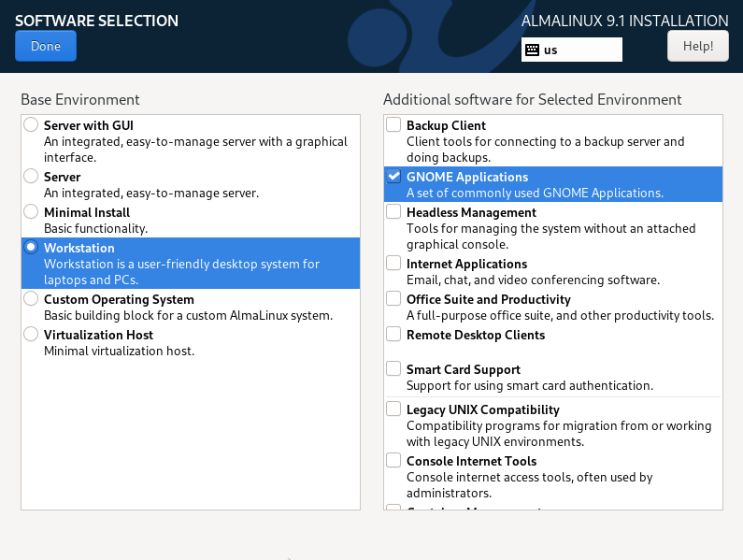743x560 pixels.
Task: Click 'Minimal virtualization host.' description
Action: point(119,351)
